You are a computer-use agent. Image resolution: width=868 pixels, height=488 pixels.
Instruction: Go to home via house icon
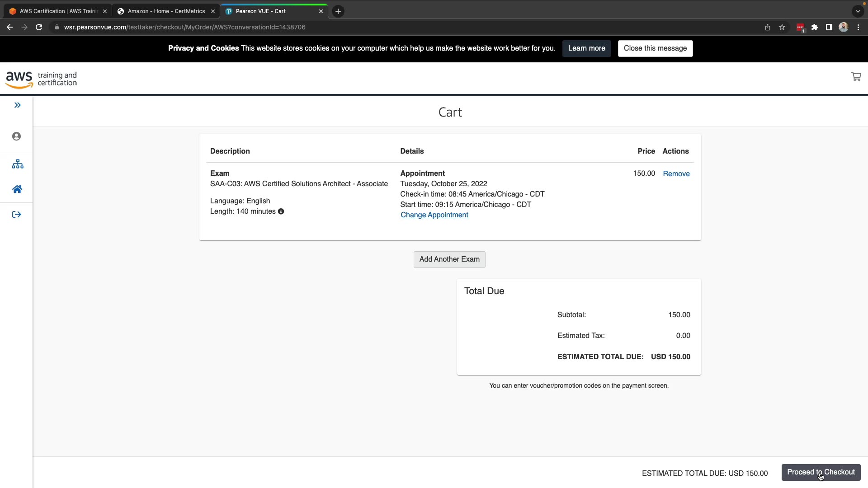[x=17, y=189]
